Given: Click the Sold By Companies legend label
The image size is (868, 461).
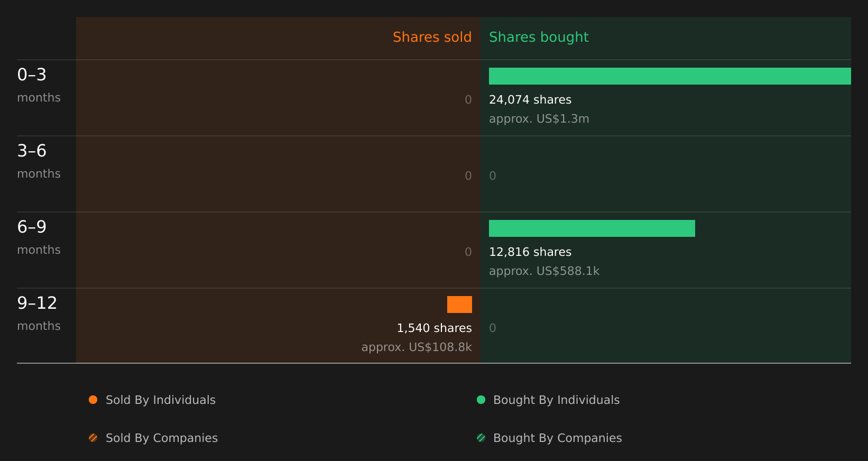Looking at the screenshot, I should coord(162,438).
